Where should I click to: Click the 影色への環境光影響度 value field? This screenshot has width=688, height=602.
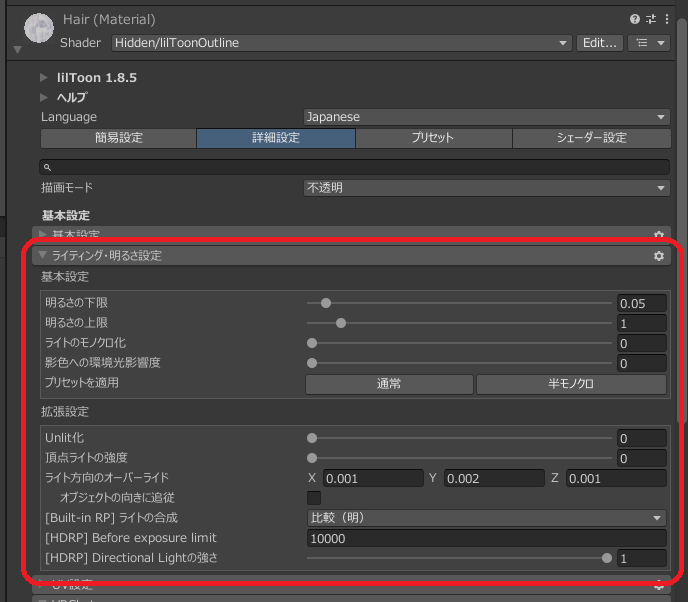click(x=641, y=363)
